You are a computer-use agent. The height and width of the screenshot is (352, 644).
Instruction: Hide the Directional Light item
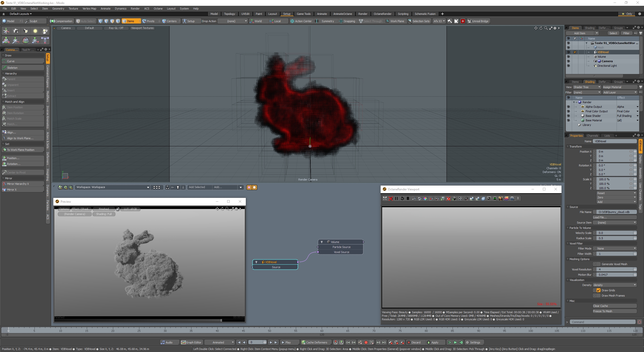click(568, 66)
